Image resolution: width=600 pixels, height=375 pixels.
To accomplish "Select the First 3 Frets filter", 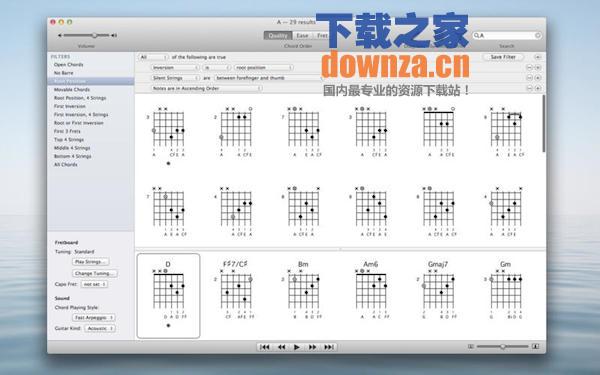I will click(67, 131).
